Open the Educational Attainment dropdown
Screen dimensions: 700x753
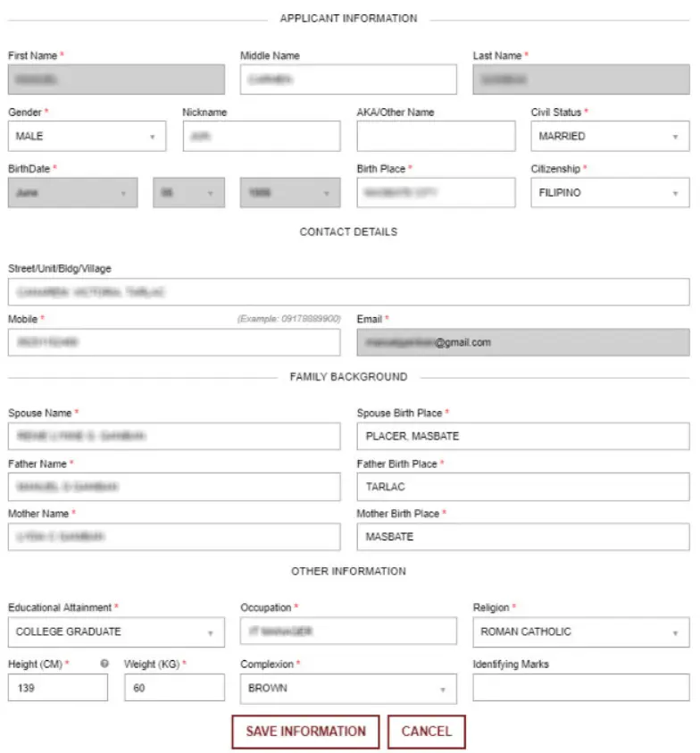click(x=116, y=632)
